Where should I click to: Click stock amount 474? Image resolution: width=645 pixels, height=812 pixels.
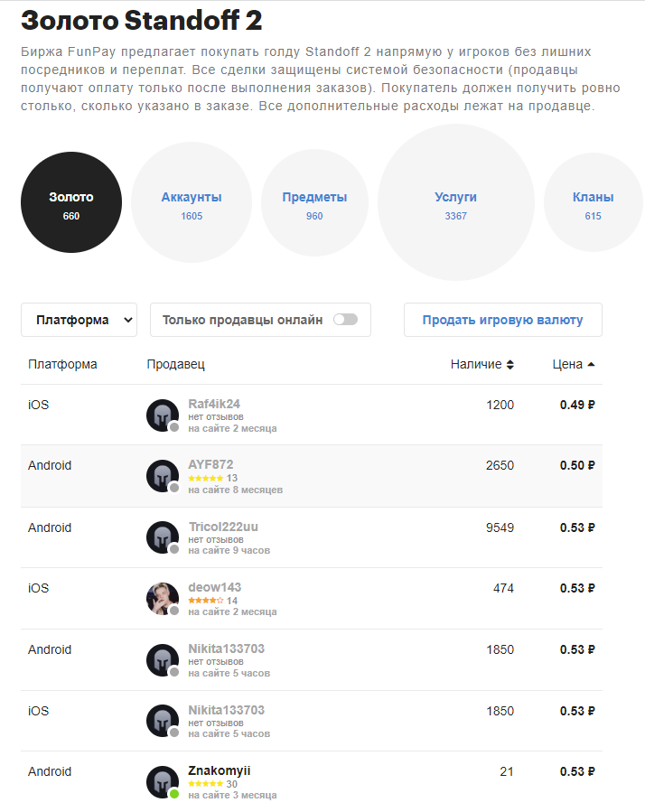pyautogui.click(x=503, y=588)
